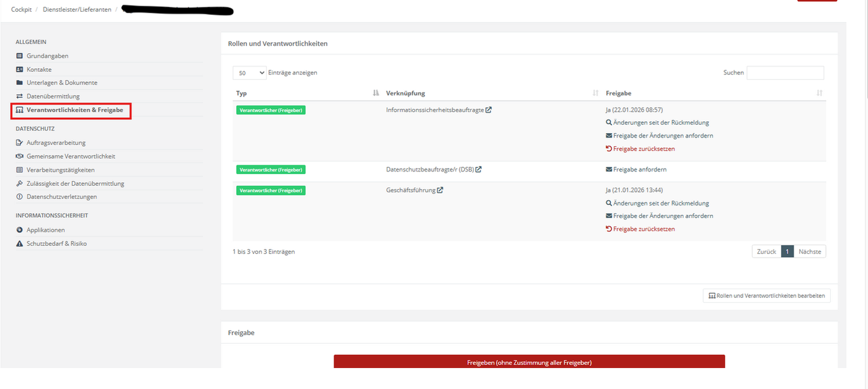The image size is (868, 389).
Task: Sort by Freigabe column arrows icon
Action: point(820,93)
